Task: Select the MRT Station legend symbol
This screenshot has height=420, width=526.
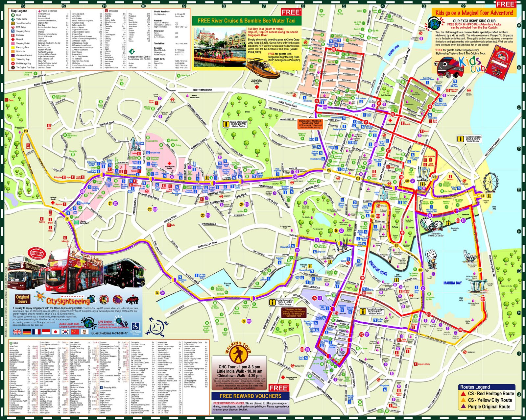Action: (x=13, y=27)
